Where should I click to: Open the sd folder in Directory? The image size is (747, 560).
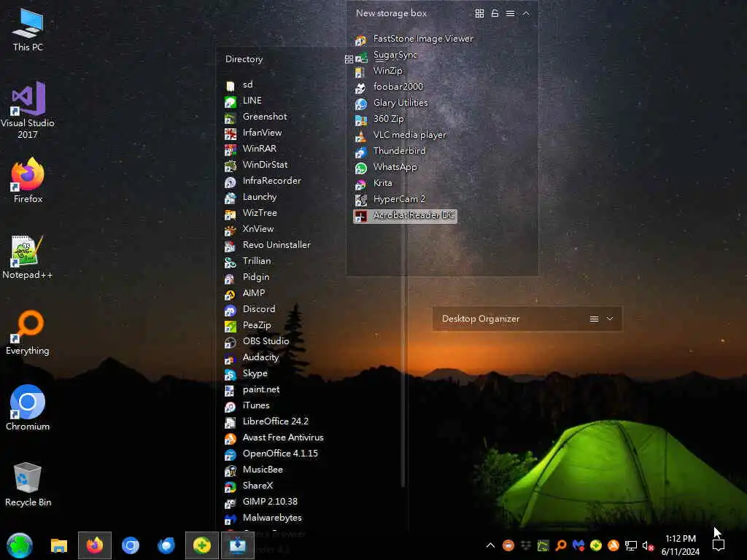tap(239, 85)
